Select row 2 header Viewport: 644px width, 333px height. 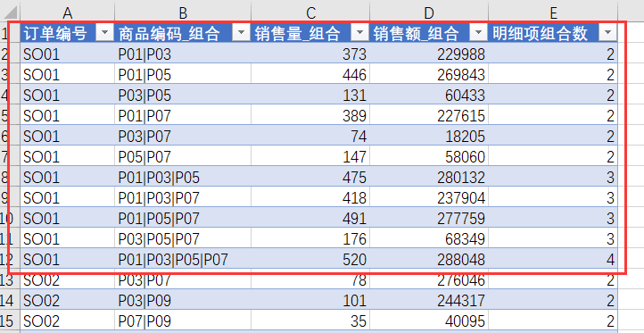[10, 54]
